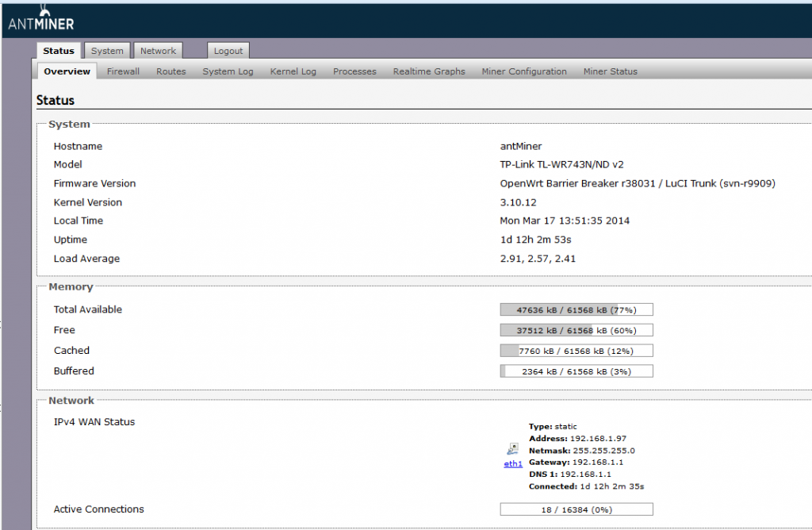Click the Cached memory progress bar

576,351
